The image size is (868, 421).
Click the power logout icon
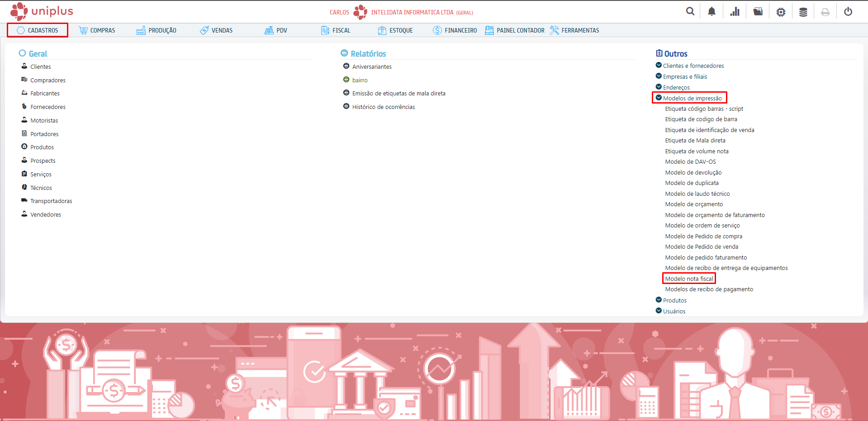(x=848, y=11)
